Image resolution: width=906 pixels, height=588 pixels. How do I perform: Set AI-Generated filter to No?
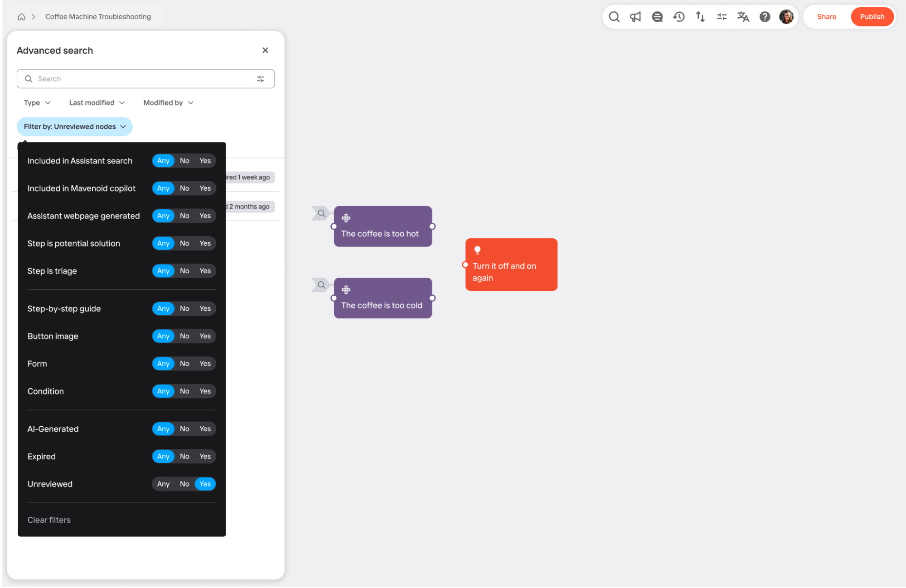click(184, 429)
